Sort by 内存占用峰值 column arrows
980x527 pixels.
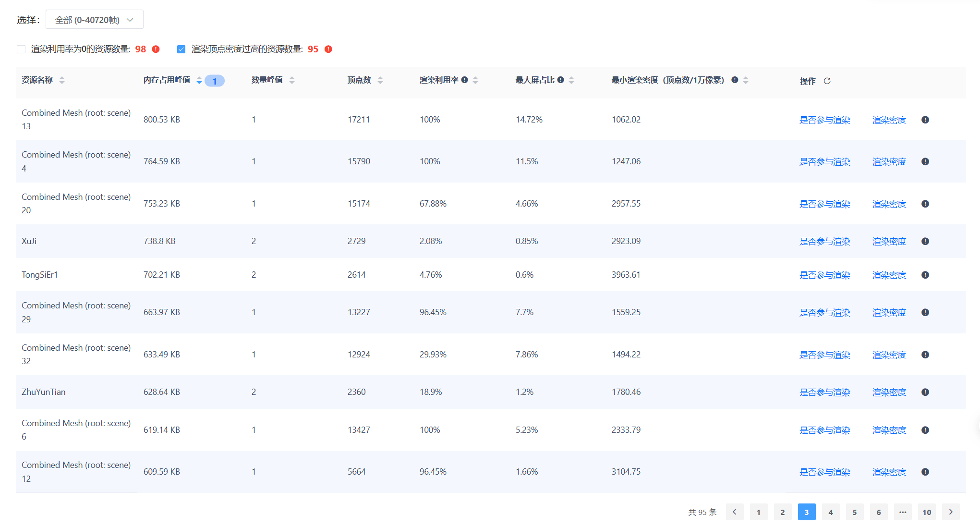(199, 80)
